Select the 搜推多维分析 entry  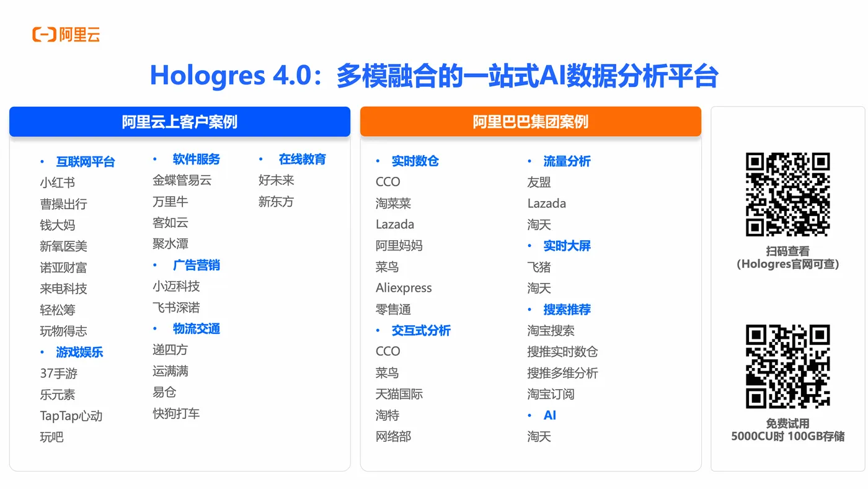pyautogui.click(x=563, y=373)
